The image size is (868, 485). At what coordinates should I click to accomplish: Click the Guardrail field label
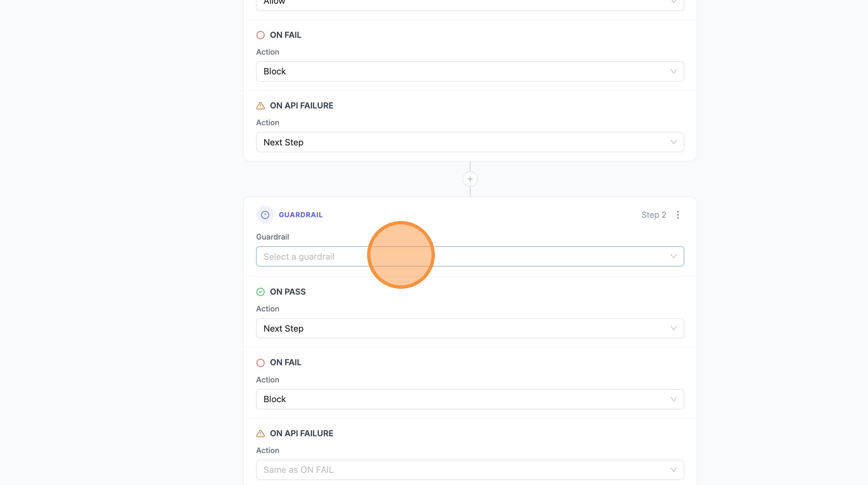[272, 237]
